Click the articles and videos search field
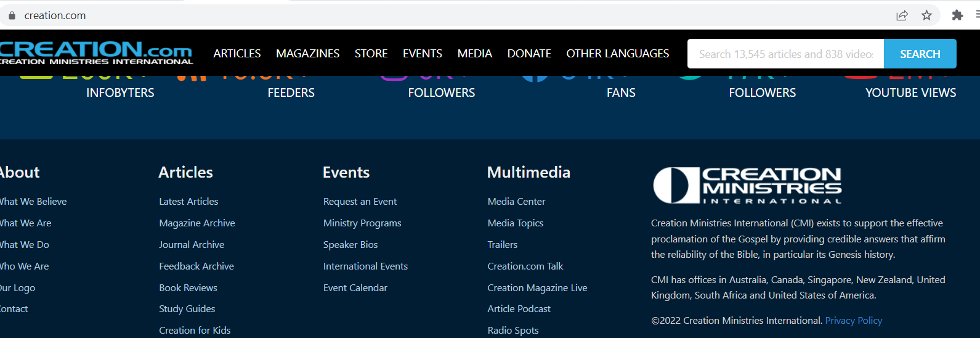Image resolution: width=980 pixels, height=338 pixels. pos(785,54)
